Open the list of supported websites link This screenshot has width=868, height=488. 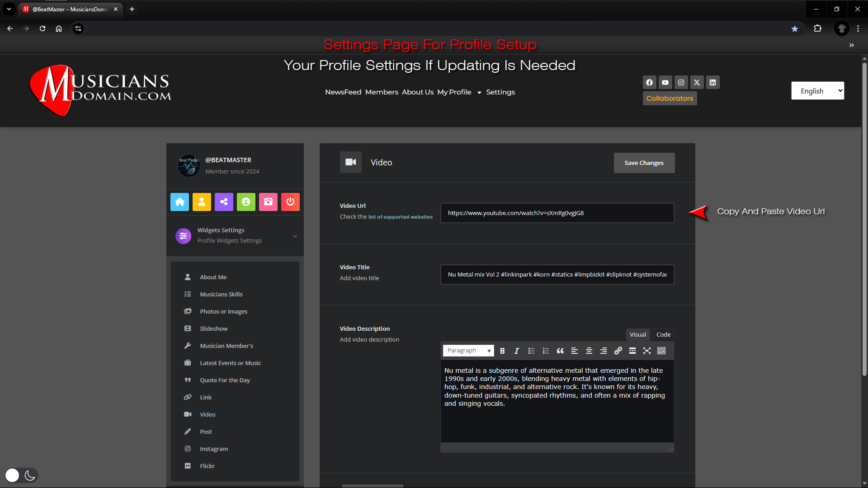coord(400,217)
